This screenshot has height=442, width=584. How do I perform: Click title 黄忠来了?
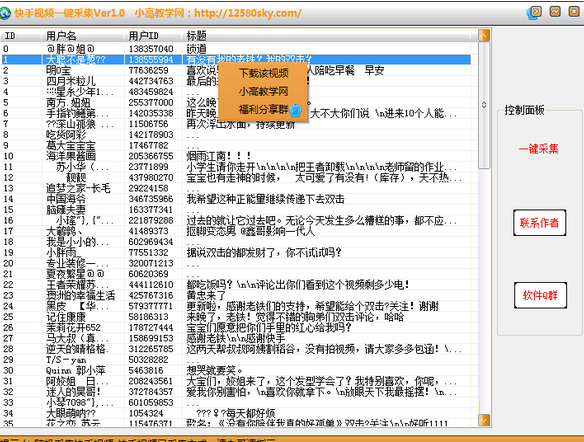(206, 296)
